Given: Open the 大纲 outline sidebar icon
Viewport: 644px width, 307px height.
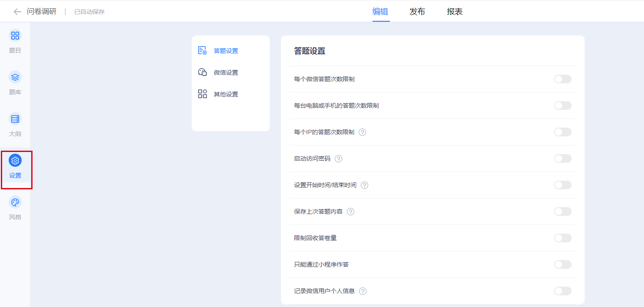Looking at the screenshot, I should pos(15,119).
